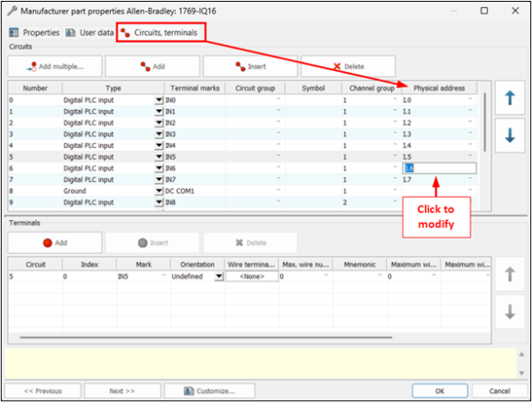The image size is (532, 402).
Task: Move terminal down with gray arrow
Action: coord(510,311)
